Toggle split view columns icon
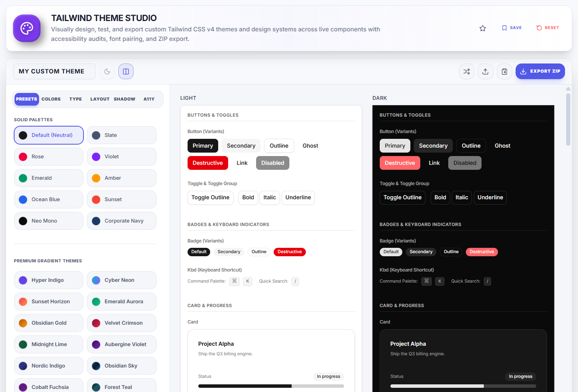Viewport: 578px width, 392px height. point(126,72)
